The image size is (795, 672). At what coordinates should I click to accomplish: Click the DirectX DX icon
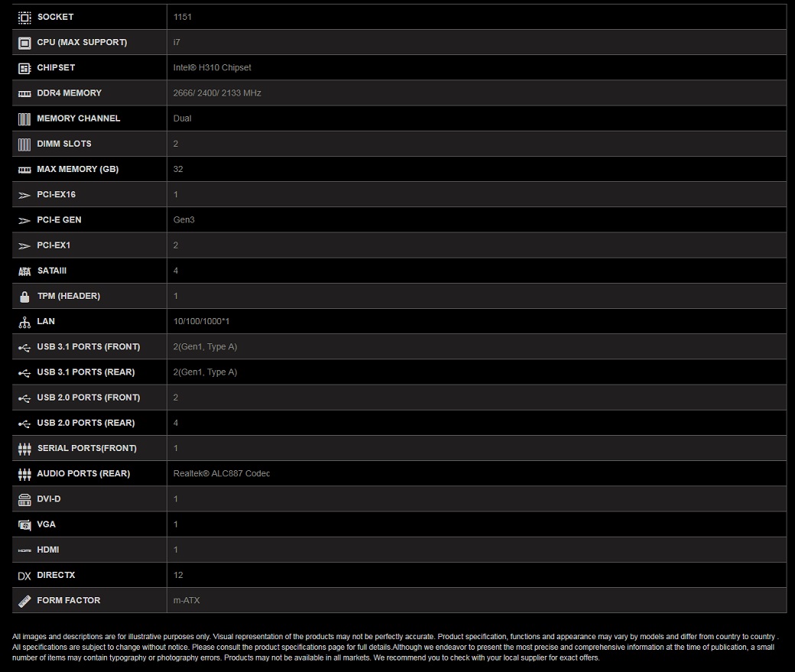point(24,575)
